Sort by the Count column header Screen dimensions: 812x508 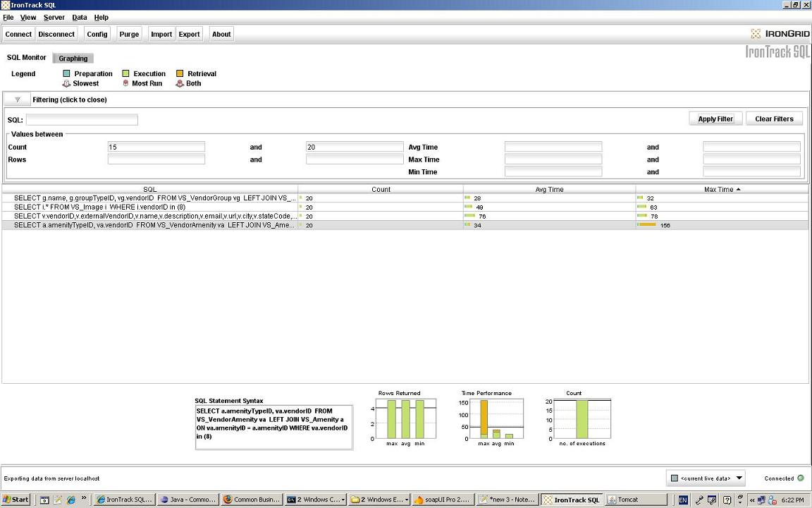381,189
